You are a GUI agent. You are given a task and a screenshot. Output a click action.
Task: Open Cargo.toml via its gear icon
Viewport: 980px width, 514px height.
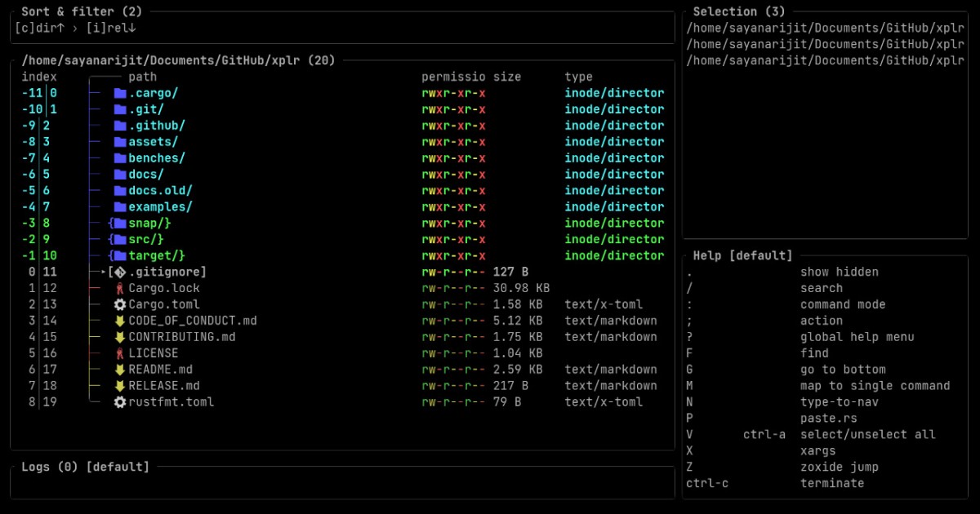118,304
